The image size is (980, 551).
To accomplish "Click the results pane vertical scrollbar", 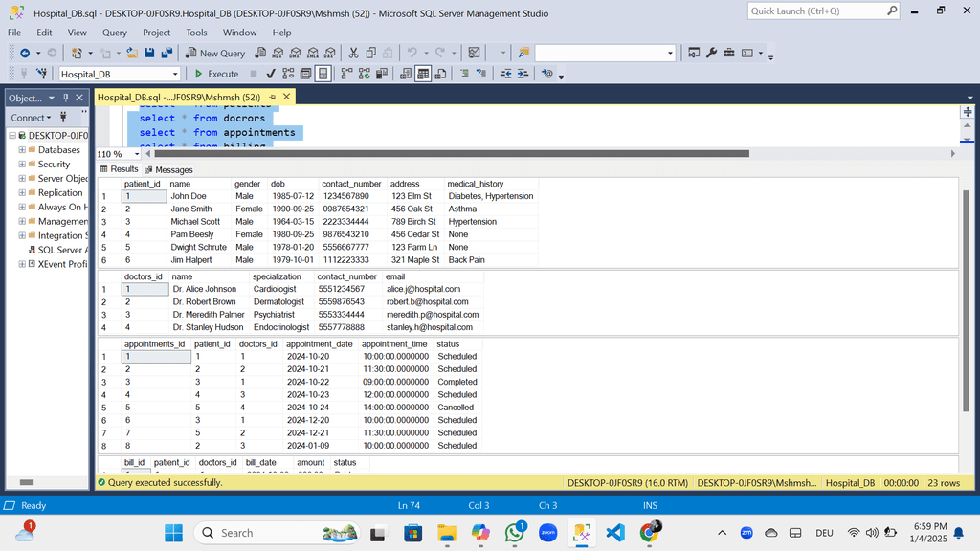I will (x=967, y=300).
